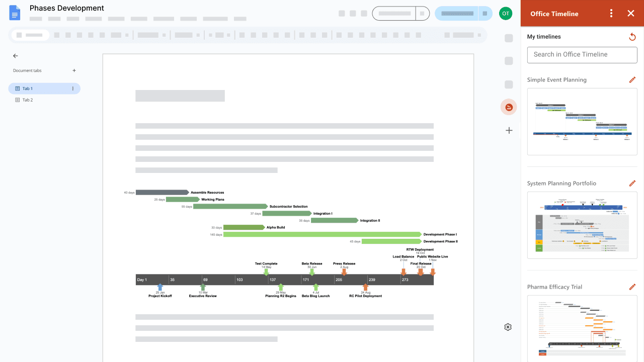644x362 pixels.
Task: Click the Search in Office Timeline field
Action: tap(582, 55)
